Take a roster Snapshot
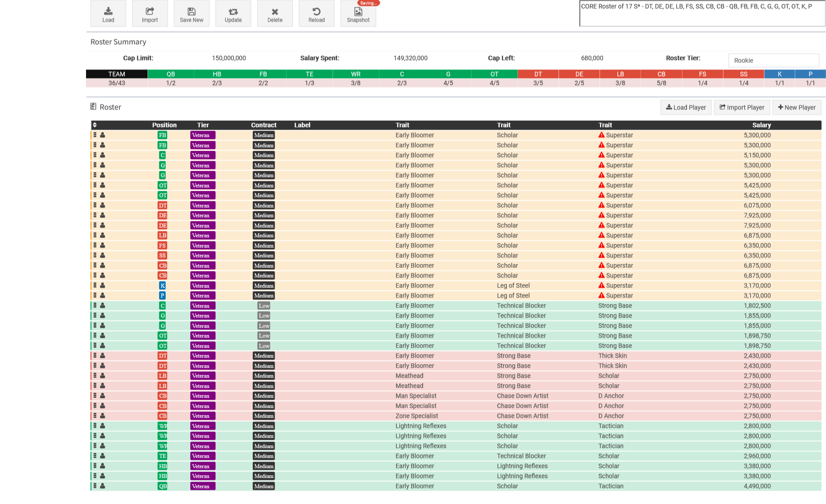This screenshot has height=504, width=826. coord(358,14)
